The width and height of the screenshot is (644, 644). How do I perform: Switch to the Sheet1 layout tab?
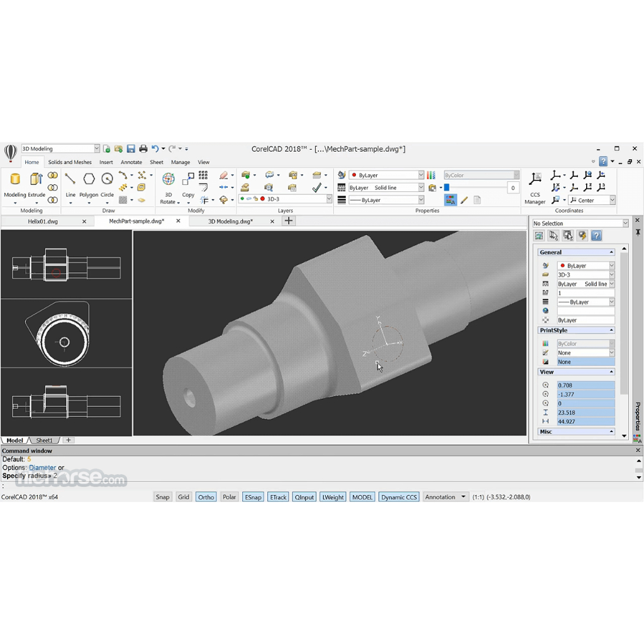(45, 440)
